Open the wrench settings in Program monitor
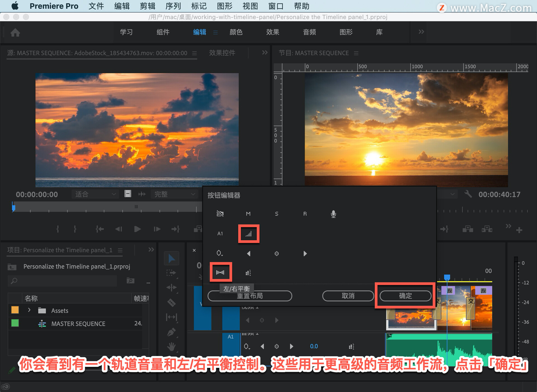 point(468,194)
